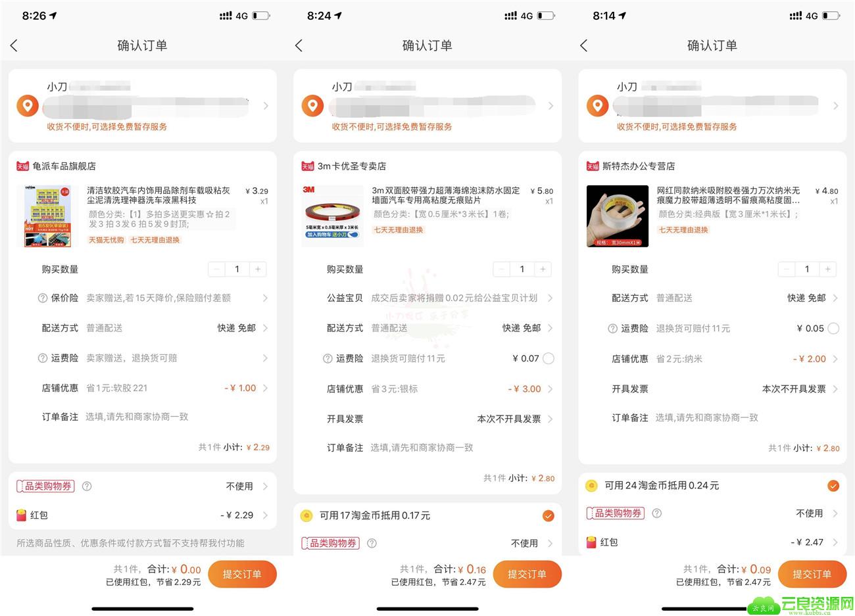Tap the orange location pin in the middle screen

312,106
